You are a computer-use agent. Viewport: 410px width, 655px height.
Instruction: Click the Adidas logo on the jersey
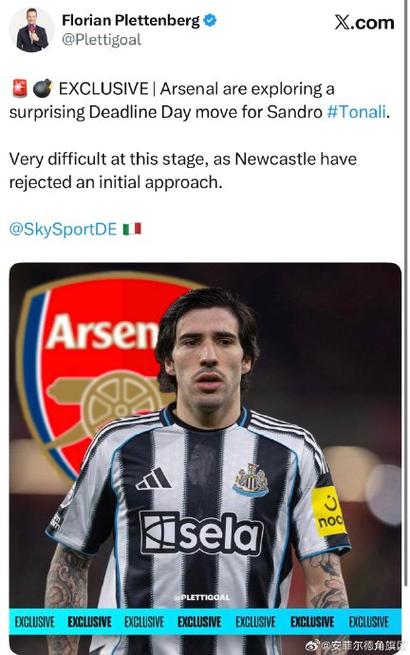(x=153, y=479)
